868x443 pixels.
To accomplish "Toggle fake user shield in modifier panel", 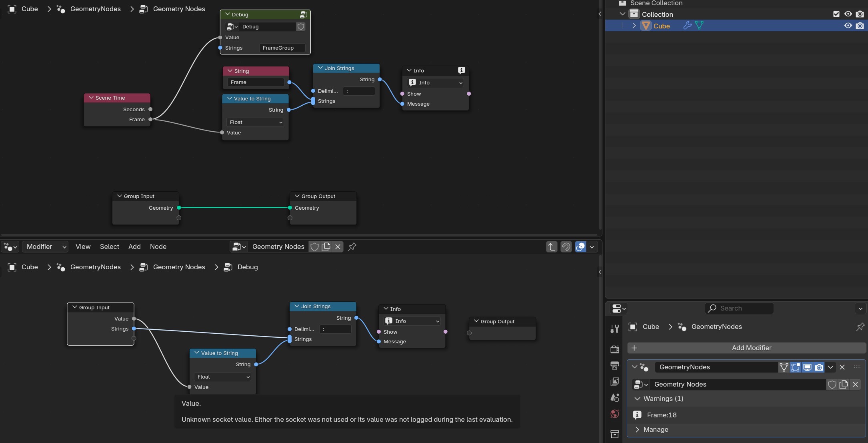I will [832, 384].
